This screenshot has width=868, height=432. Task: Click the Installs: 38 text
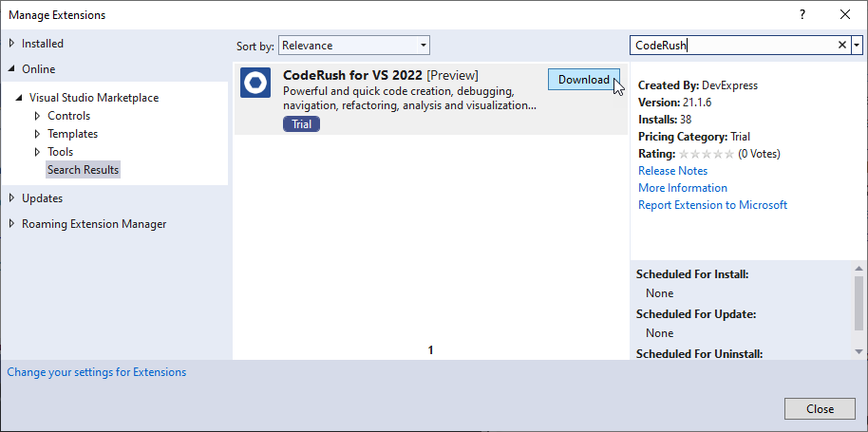pyautogui.click(x=665, y=120)
